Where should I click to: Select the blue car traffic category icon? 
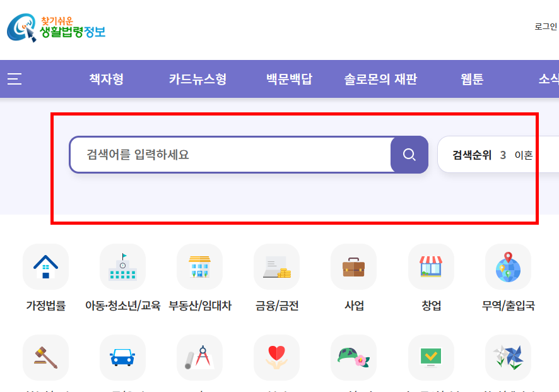[122, 357]
